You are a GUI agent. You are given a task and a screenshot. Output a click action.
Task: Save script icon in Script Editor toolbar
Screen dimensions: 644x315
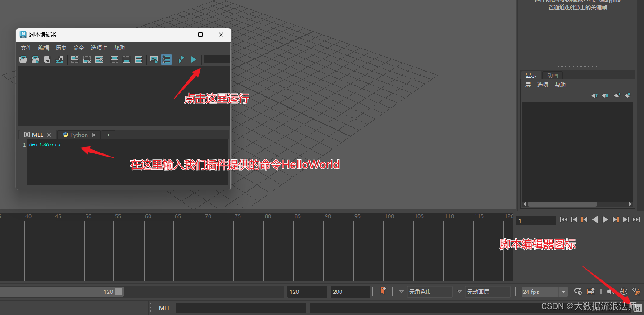pyautogui.click(x=47, y=59)
